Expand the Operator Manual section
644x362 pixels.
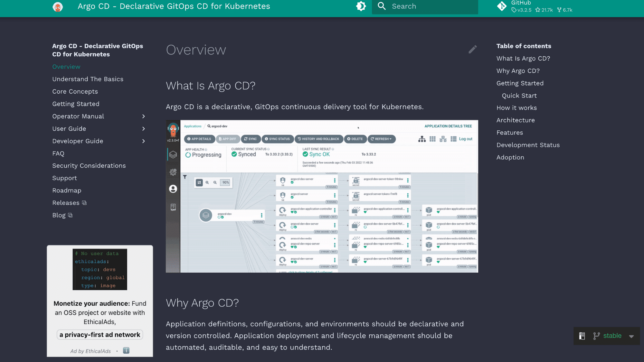click(x=144, y=116)
